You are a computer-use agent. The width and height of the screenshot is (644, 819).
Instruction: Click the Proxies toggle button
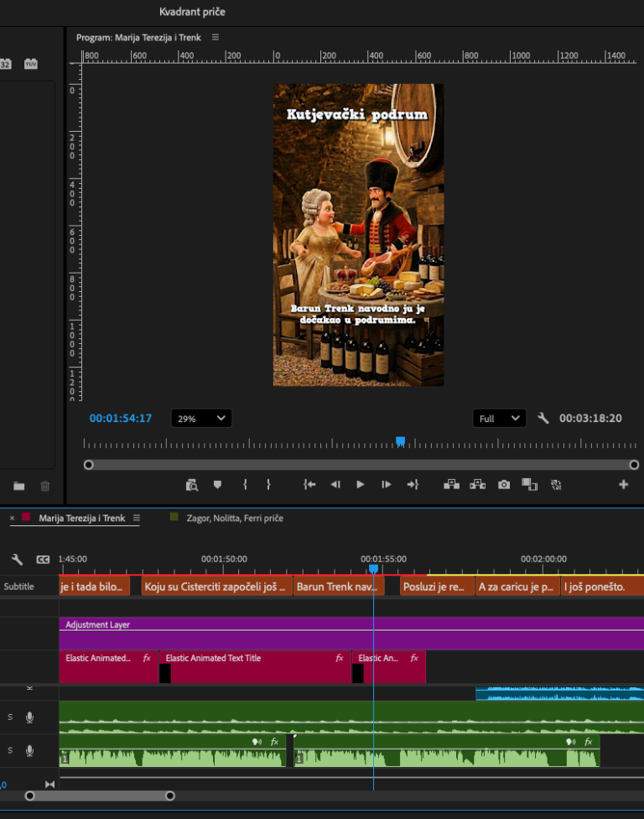click(556, 485)
